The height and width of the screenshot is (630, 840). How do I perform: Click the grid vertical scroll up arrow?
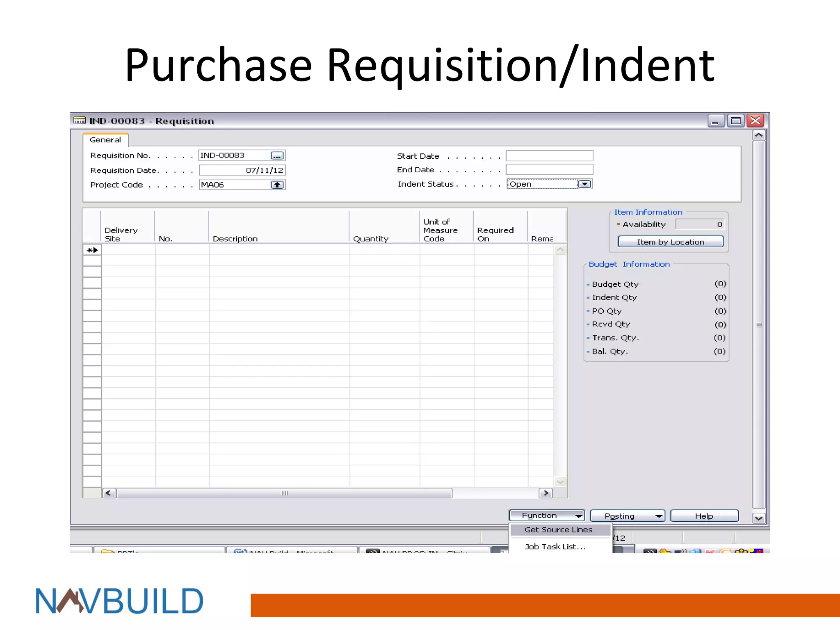[560, 250]
